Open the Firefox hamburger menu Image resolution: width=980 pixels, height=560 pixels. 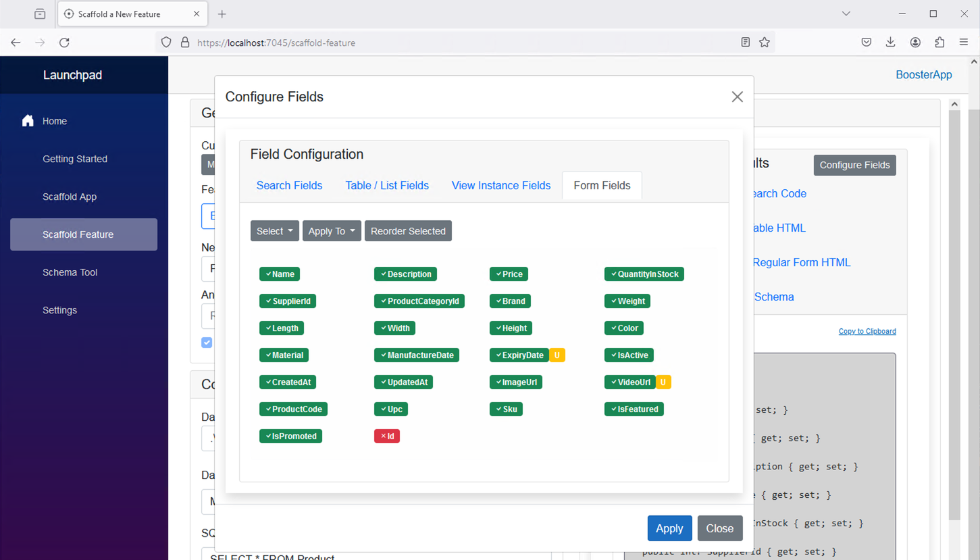click(963, 43)
